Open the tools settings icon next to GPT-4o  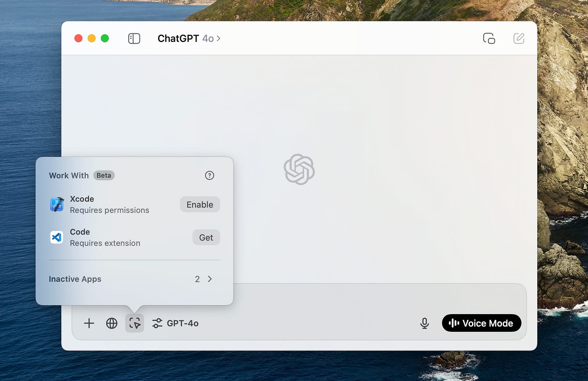158,323
